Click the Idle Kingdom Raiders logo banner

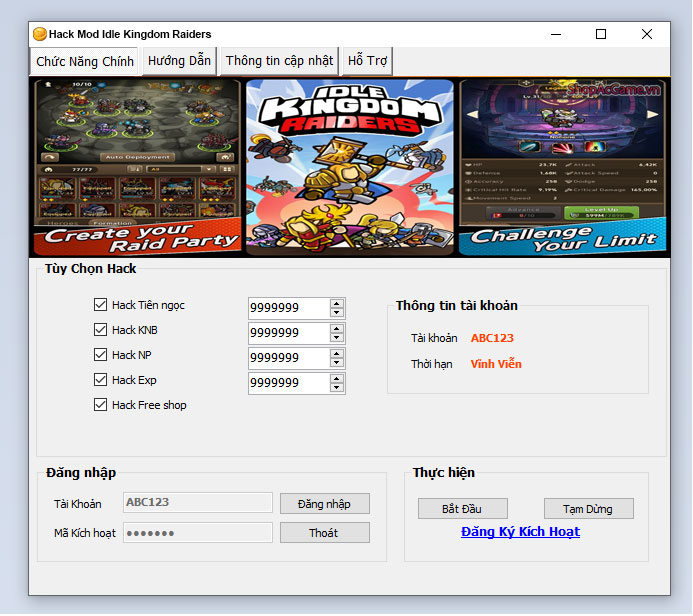point(350,167)
